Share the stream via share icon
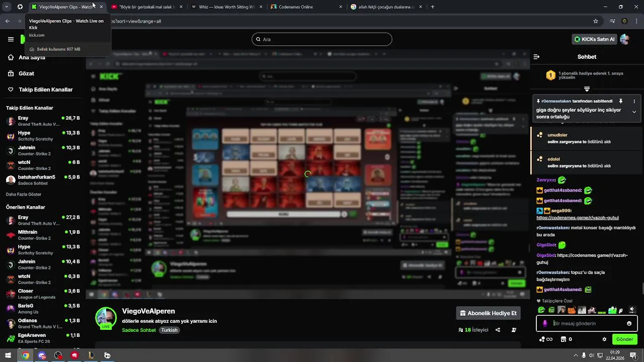This screenshot has width=644, height=362. 498,330
